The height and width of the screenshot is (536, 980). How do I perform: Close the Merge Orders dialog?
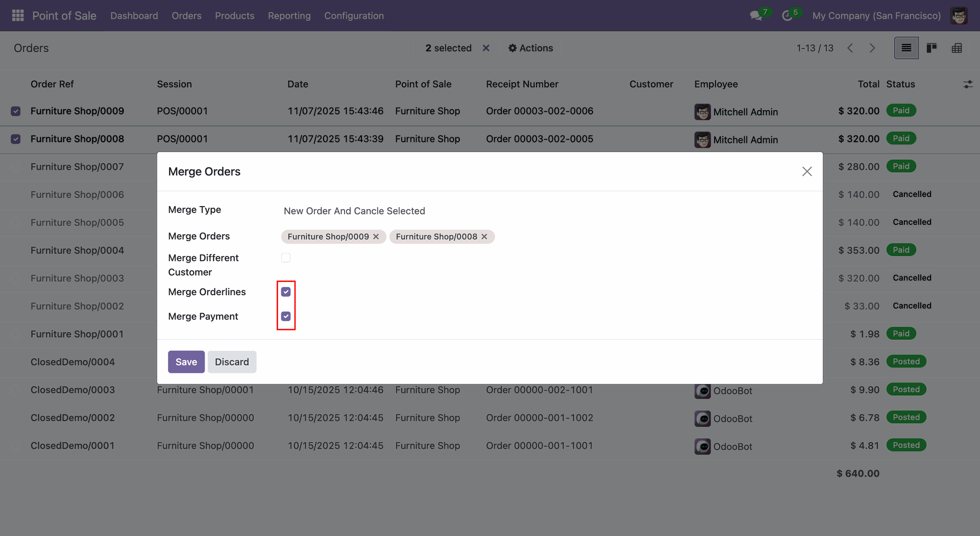click(806, 172)
